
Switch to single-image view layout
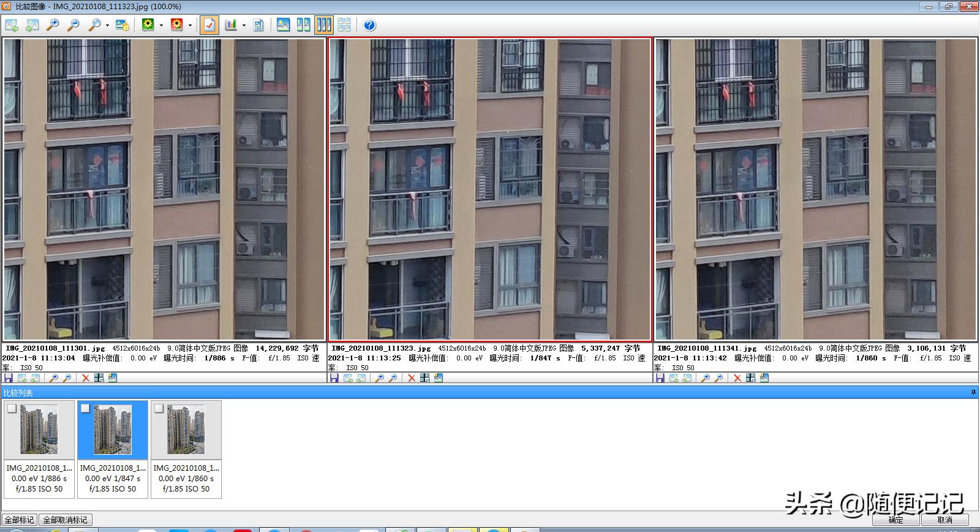pyautogui.click(x=283, y=25)
